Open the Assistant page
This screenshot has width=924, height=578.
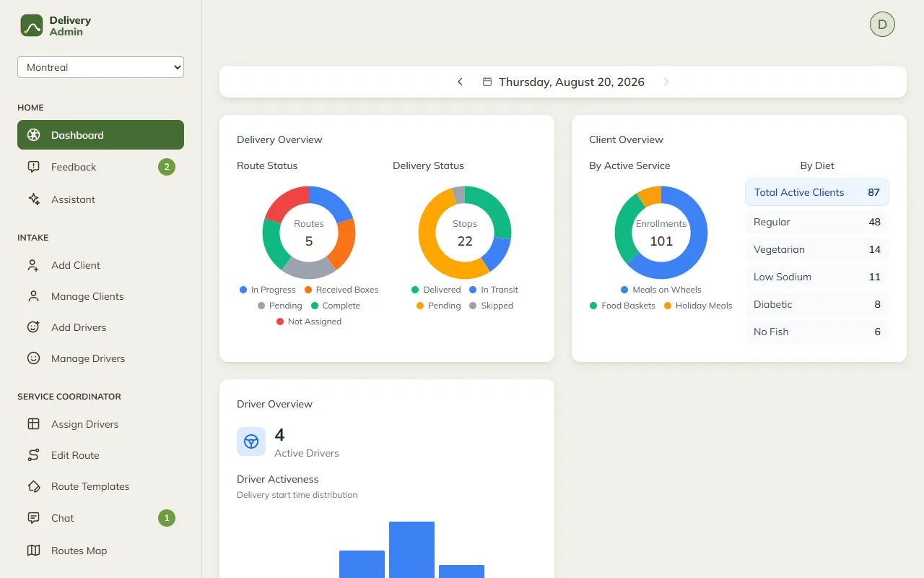pos(100,199)
